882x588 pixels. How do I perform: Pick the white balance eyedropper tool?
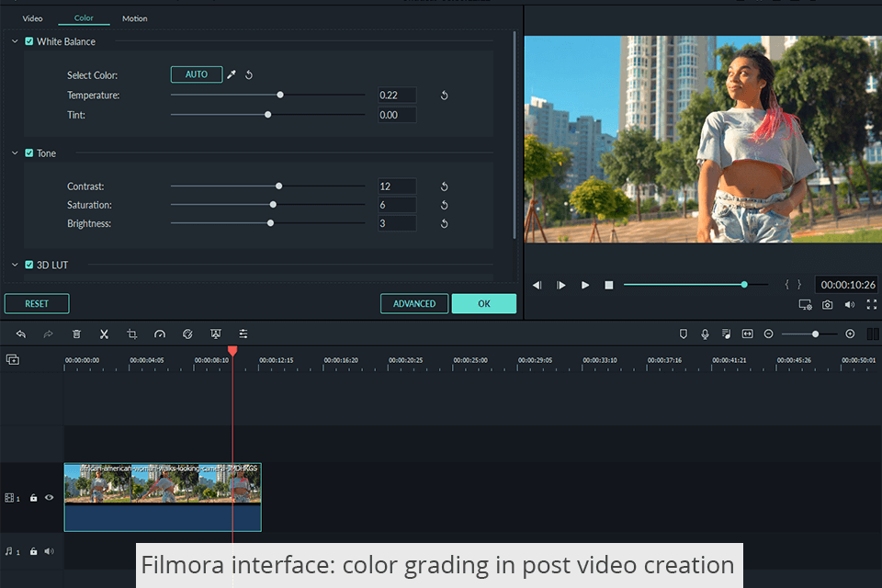232,74
